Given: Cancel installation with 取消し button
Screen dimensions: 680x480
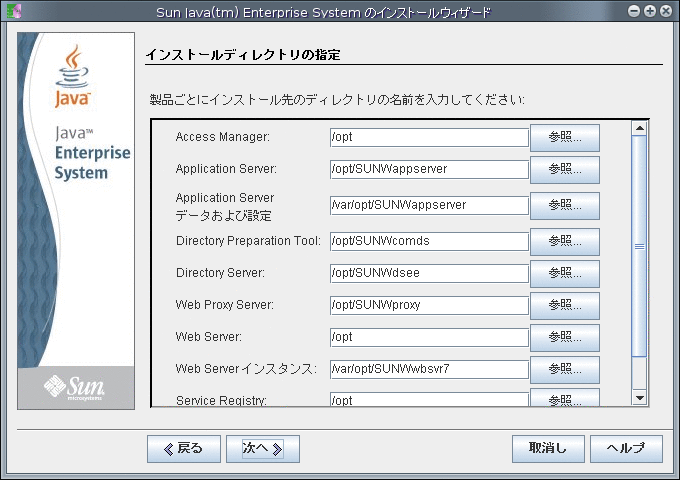Looking at the screenshot, I should (548, 449).
